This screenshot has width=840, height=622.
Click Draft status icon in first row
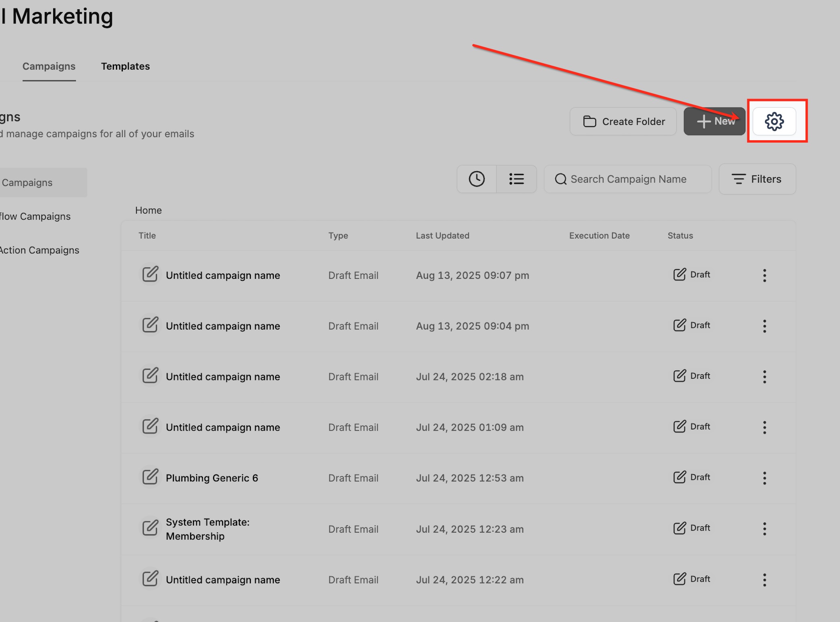679,274
